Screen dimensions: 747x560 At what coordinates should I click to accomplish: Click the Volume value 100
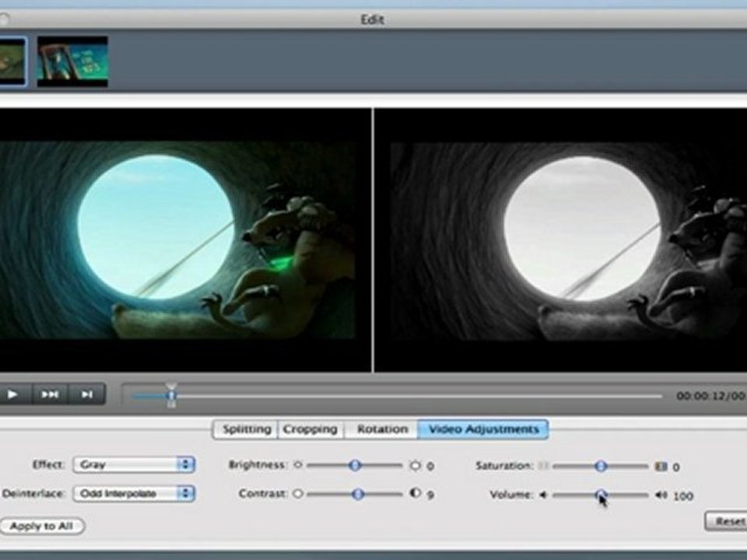click(x=683, y=496)
